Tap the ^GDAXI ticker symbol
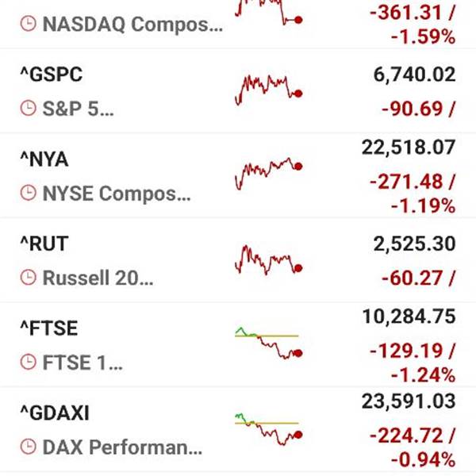476x476 pixels. [55, 414]
